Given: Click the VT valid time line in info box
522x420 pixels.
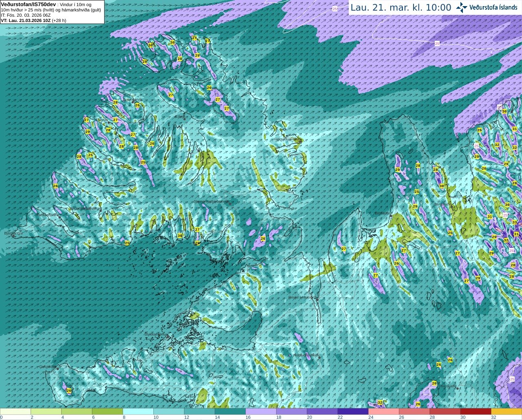Looking at the screenshot, I should [x=33, y=20].
